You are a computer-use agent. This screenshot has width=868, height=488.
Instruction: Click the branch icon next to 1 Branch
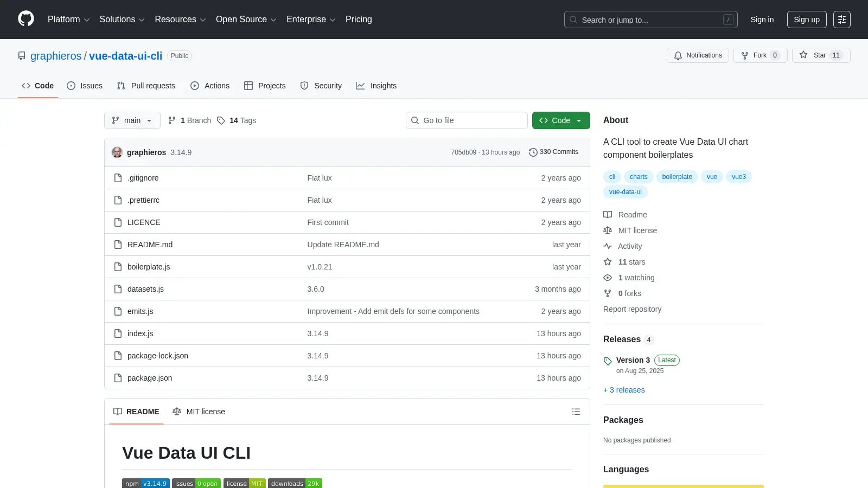[172, 120]
